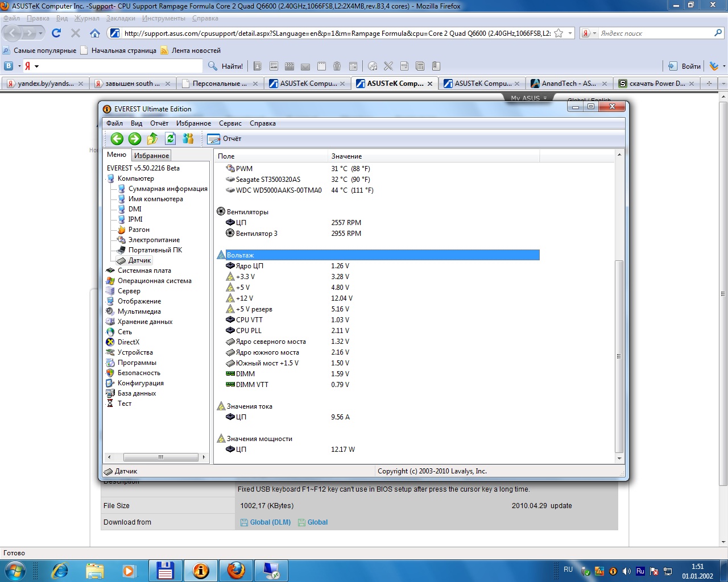728x582 pixels.
Task: Open the Firefox back/forward history dropdown arrow
Action: click(41, 33)
